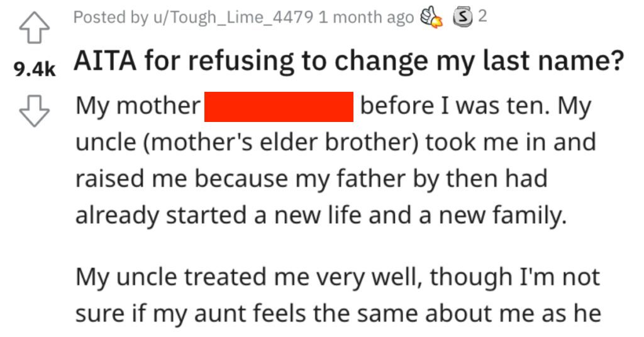Click the silver award badge icon

point(464,18)
